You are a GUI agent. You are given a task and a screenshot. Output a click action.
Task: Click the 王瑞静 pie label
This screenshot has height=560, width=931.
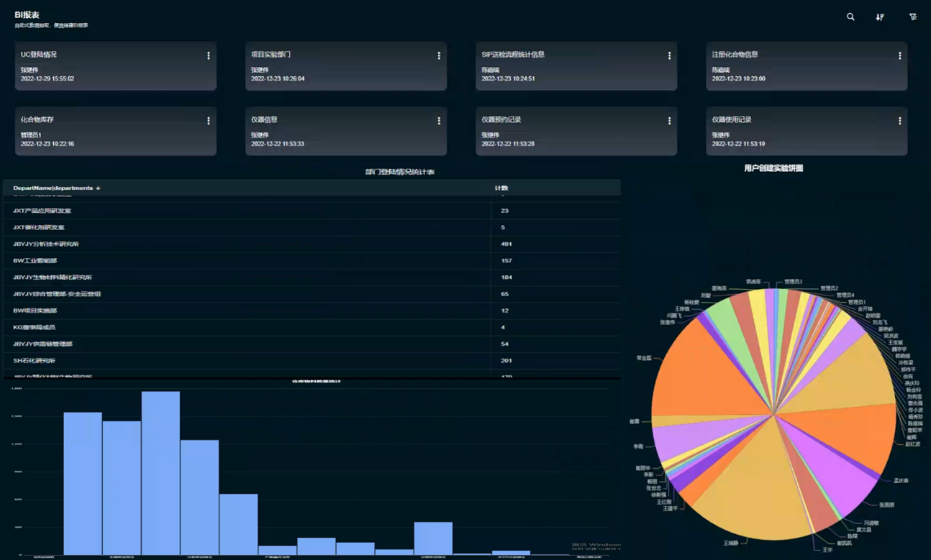coord(730,542)
